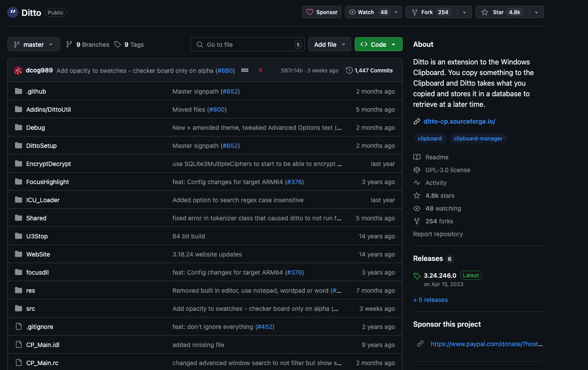Open the EncryptDecrypt folder

(x=49, y=164)
